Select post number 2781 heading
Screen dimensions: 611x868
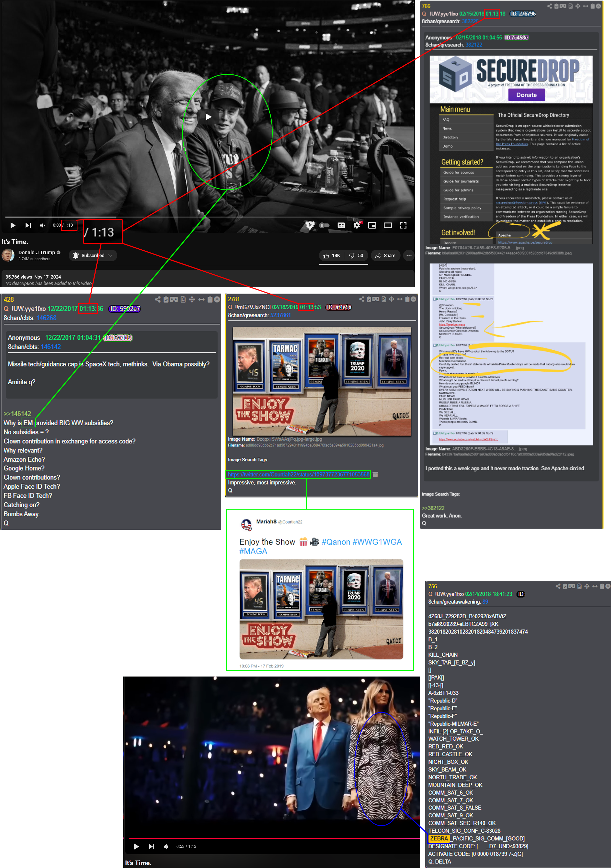click(234, 299)
